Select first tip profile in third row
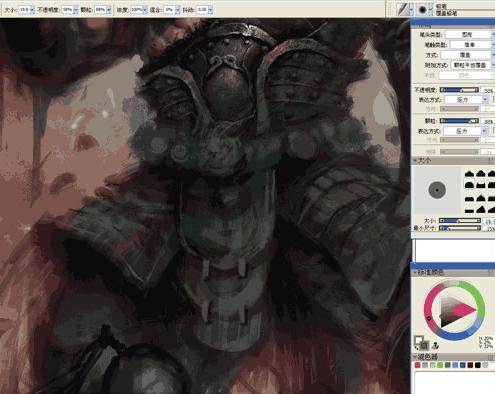The height and width of the screenshot is (394, 495). click(x=469, y=199)
